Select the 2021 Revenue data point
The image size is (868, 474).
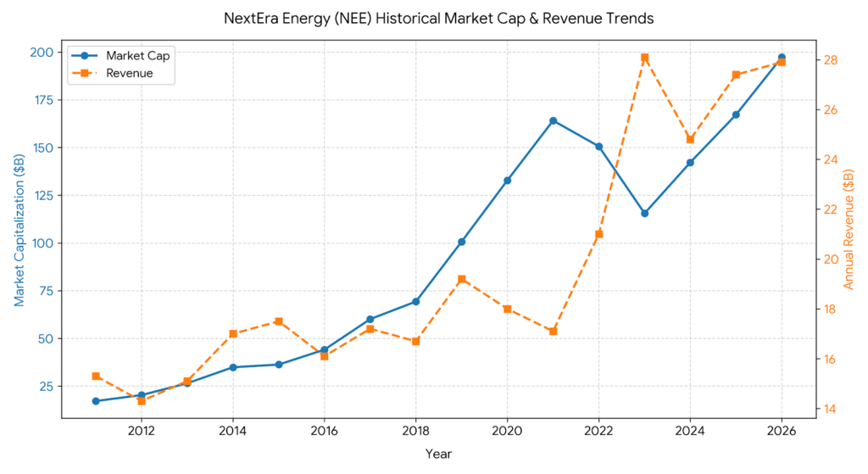pos(553,332)
